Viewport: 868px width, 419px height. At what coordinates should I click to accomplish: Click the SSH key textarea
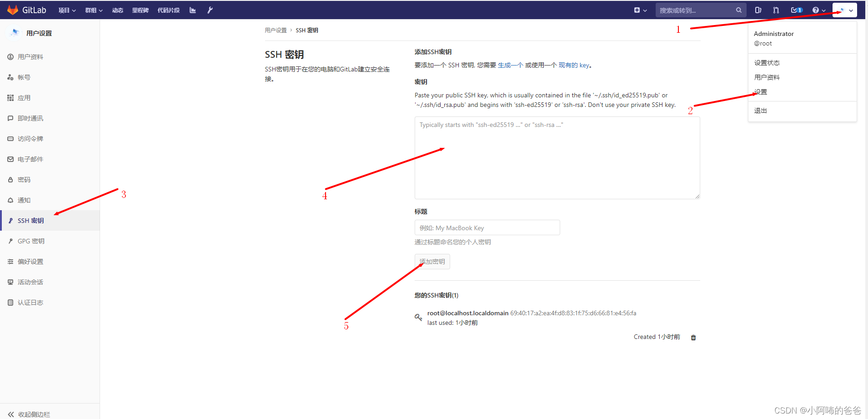[557, 158]
